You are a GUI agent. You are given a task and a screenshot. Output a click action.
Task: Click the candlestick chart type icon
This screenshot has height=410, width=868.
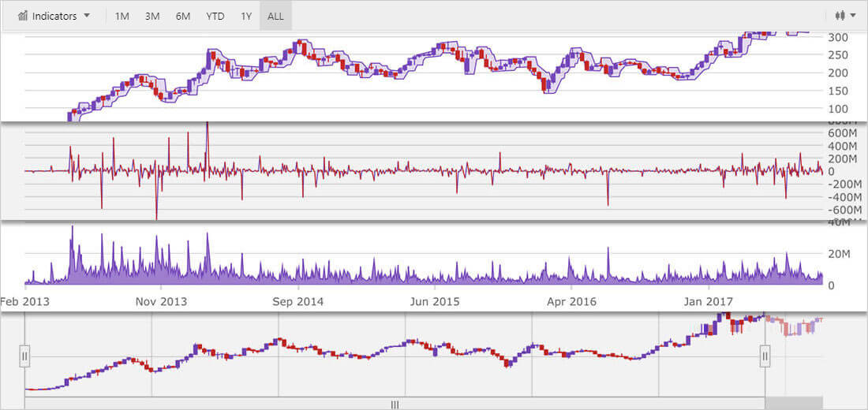pos(840,16)
